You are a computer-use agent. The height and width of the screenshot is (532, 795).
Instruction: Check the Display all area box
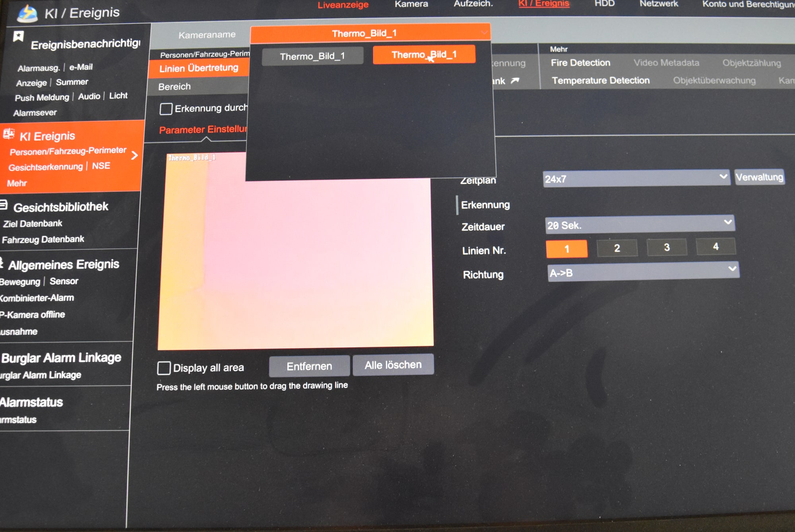pyautogui.click(x=164, y=368)
